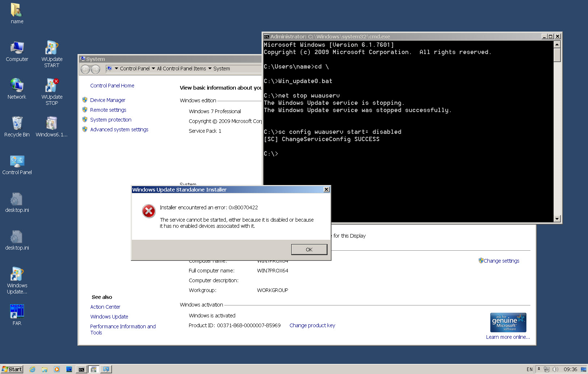The width and height of the screenshot is (588, 374).
Task: Select the lower desktop.ini file icon
Action: (17, 240)
